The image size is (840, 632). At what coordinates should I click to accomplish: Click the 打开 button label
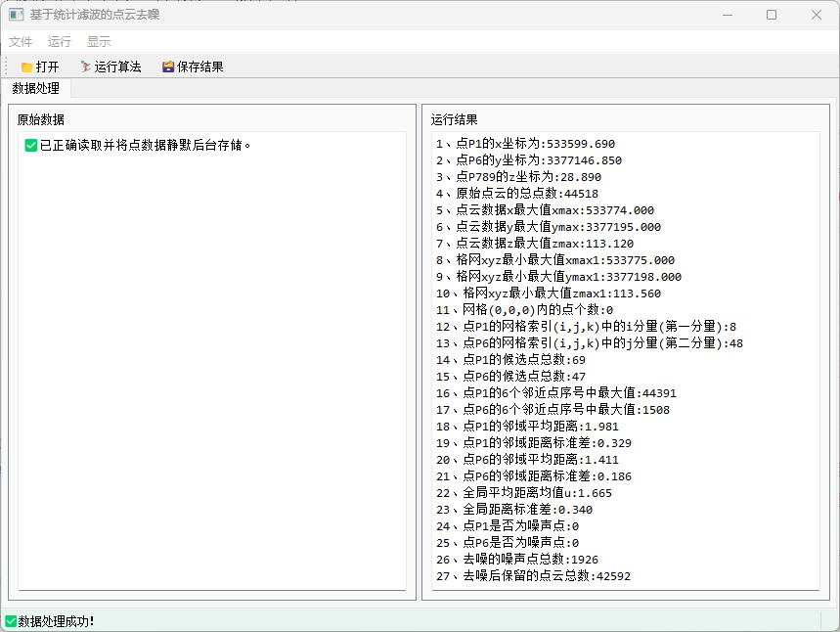47,67
